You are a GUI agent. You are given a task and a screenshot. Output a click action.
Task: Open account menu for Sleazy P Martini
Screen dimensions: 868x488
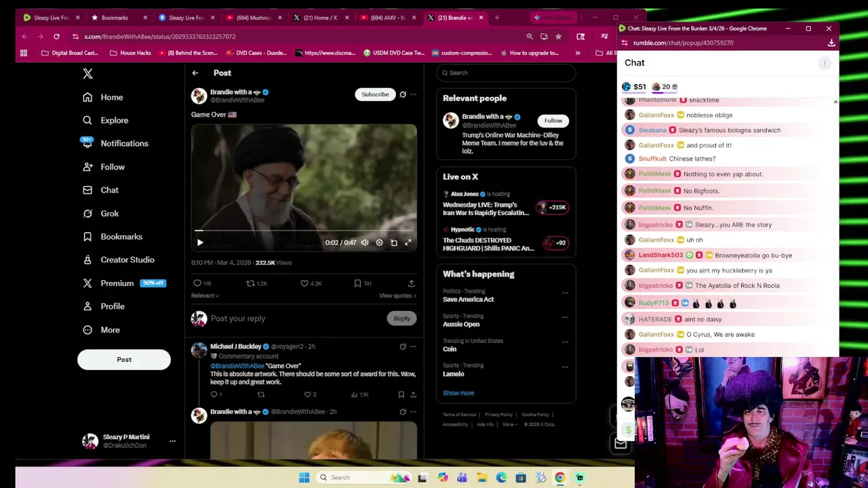pyautogui.click(x=129, y=441)
